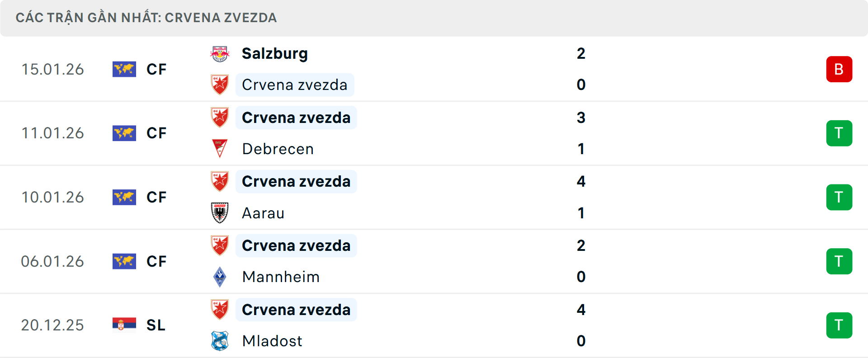Expand the SL competition entry
The image size is (868, 358).
(155, 325)
